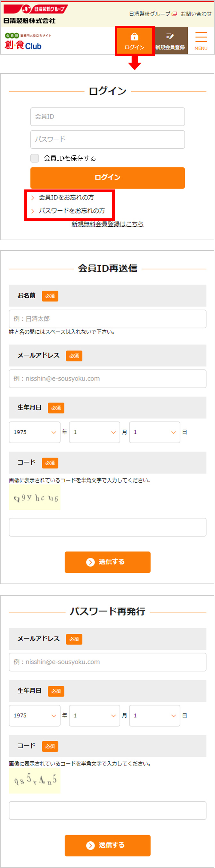215x868 pixels.
Task: Click the 創食Club logo
Action: (23, 41)
